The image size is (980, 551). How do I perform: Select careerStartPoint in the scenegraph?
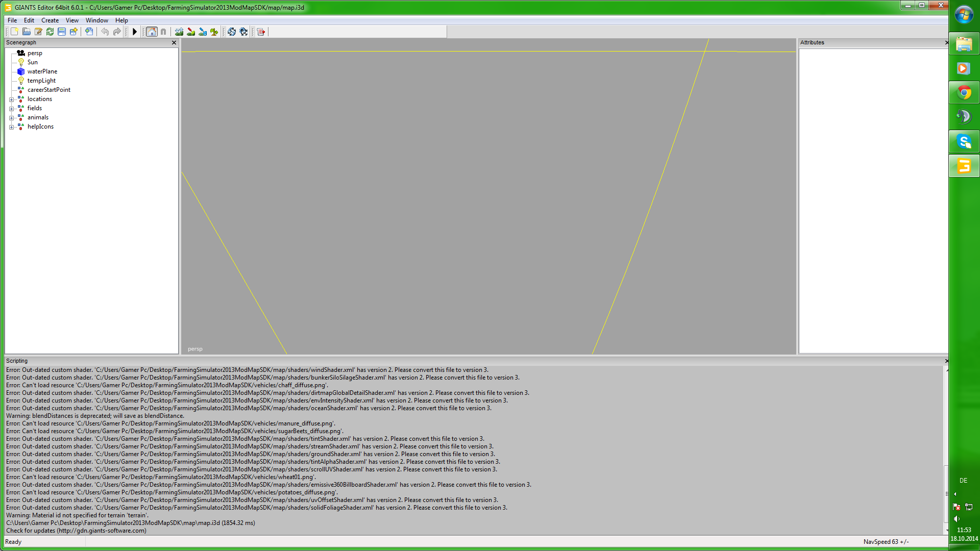pyautogui.click(x=48, y=90)
